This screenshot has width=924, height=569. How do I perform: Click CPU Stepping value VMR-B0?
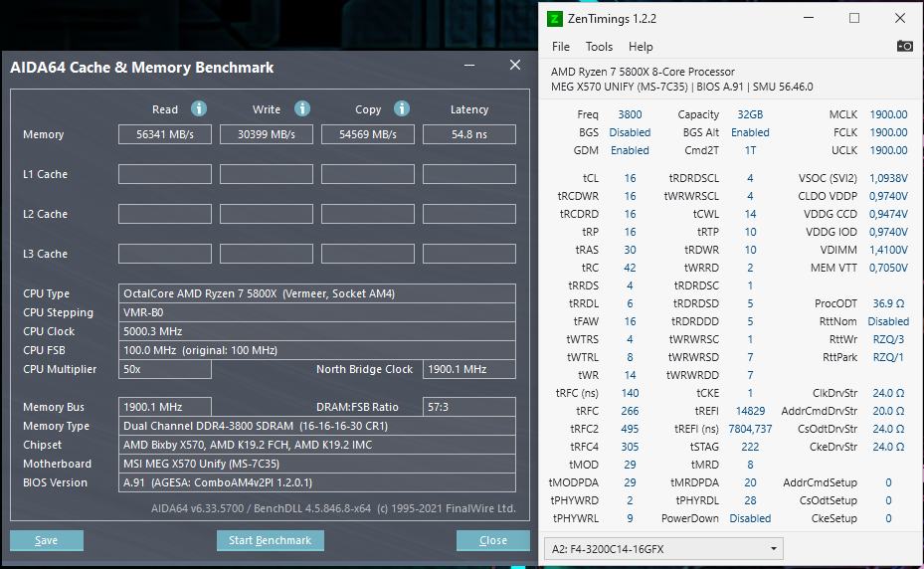click(x=317, y=312)
